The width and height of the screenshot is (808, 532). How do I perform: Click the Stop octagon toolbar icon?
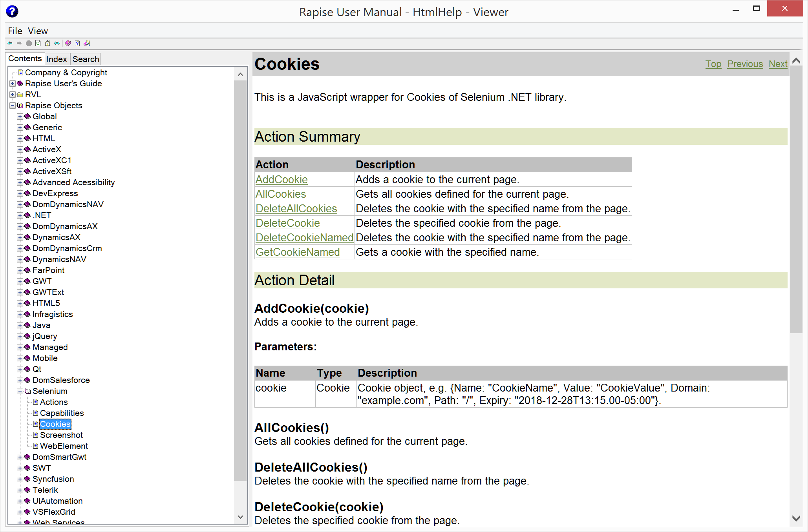(29, 44)
